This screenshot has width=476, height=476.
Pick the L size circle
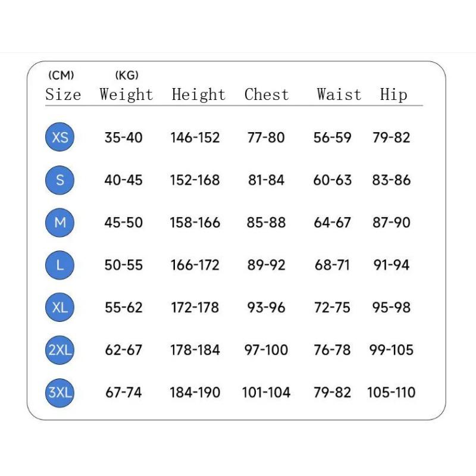(60, 265)
